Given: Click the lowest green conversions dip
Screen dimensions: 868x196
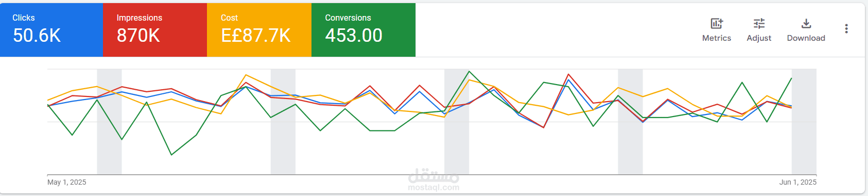Looking at the screenshot, I should (x=171, y=155).
